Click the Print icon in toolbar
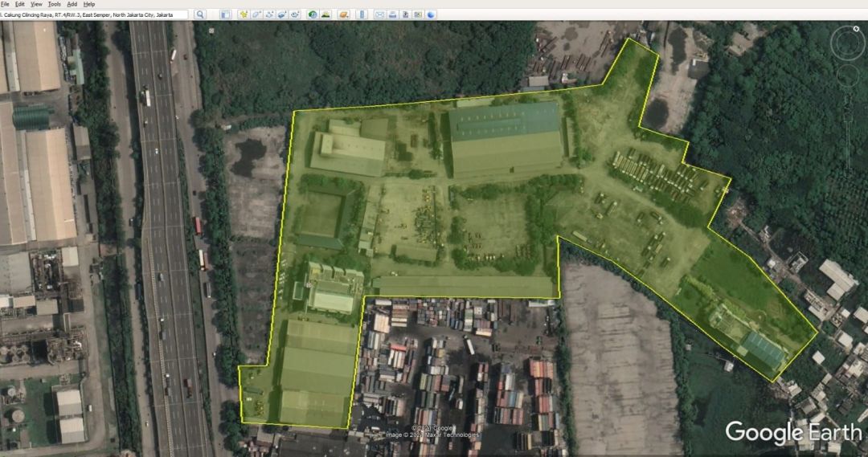 click(392, 14)
